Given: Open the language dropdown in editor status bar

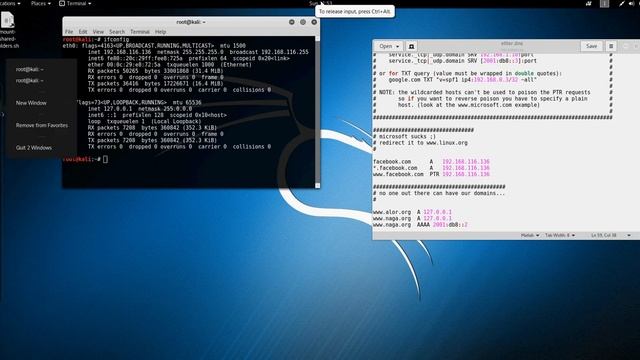Looking at the screenshot, I should pos(530,236).
